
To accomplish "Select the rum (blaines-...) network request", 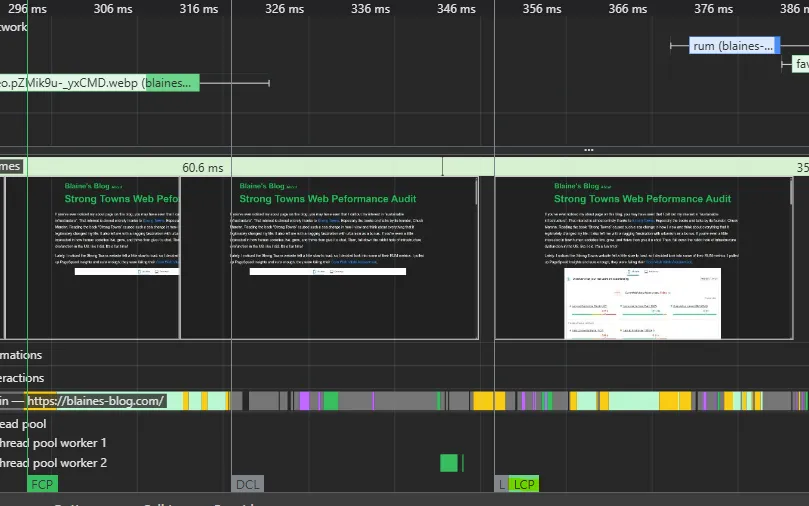I will [x=734, y=46].
